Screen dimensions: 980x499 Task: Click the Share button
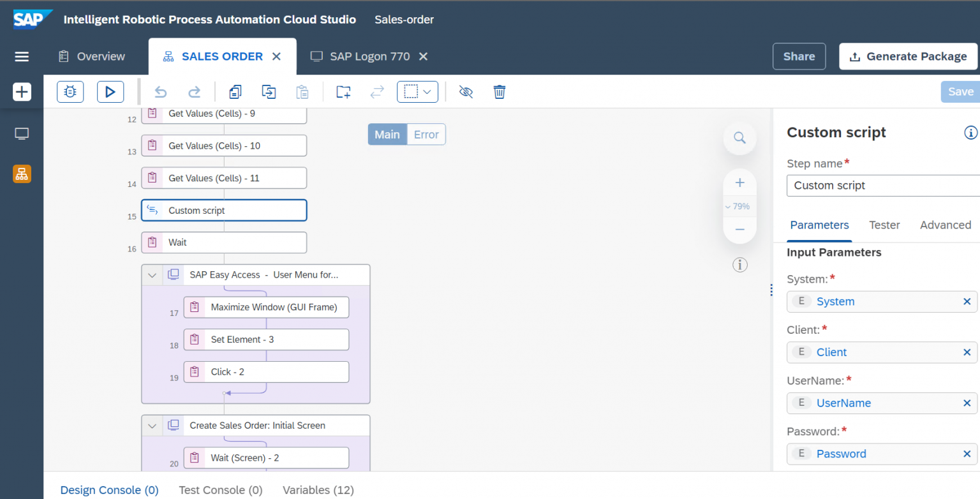(x=799, y=56)
